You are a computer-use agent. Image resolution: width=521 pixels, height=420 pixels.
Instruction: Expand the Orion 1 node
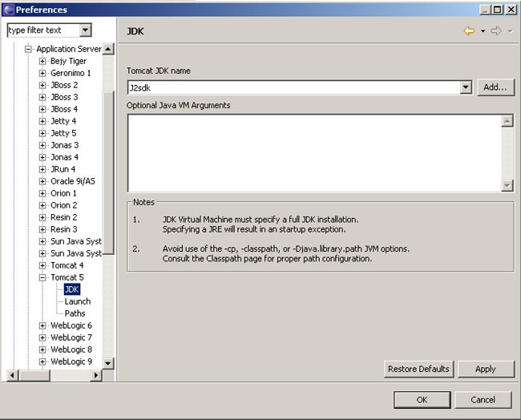click(x=42, y=193)
